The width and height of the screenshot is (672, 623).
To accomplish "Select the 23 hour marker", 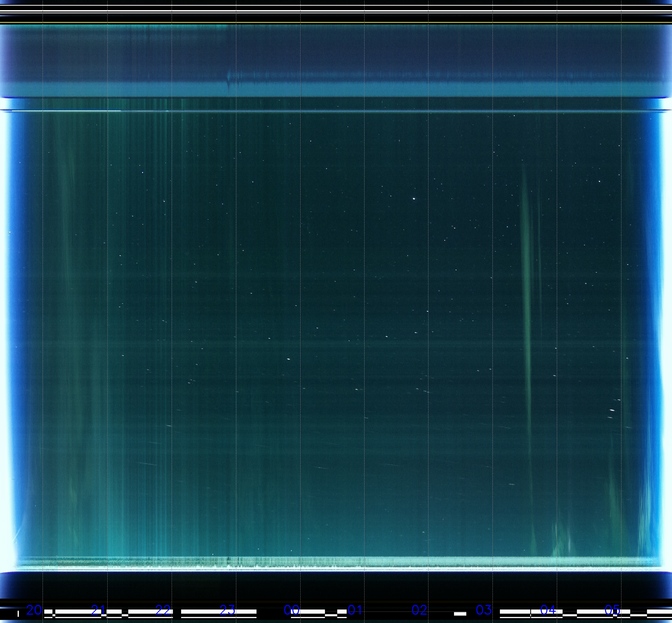I will point(227,610).
